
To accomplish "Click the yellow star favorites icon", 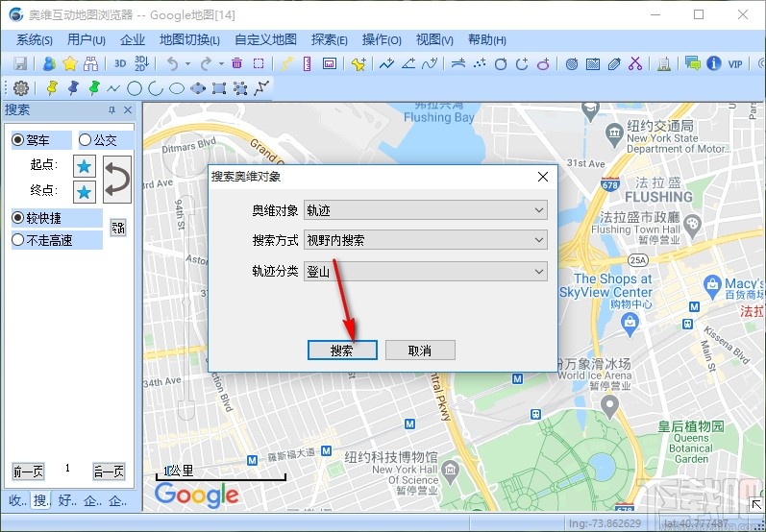I will (x=70, y=63).
